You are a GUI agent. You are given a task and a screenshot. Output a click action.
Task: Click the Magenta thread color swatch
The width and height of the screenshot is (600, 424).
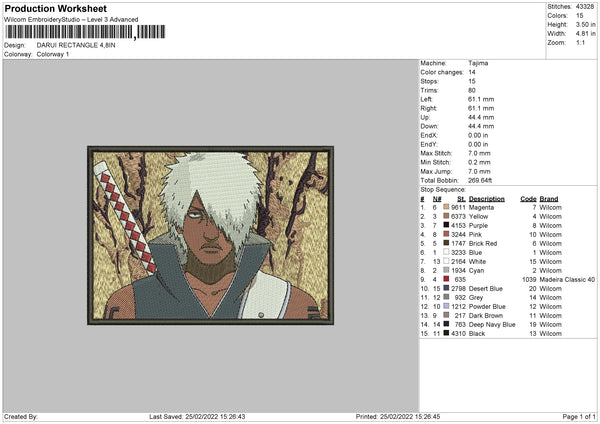(x=446, y=207)
